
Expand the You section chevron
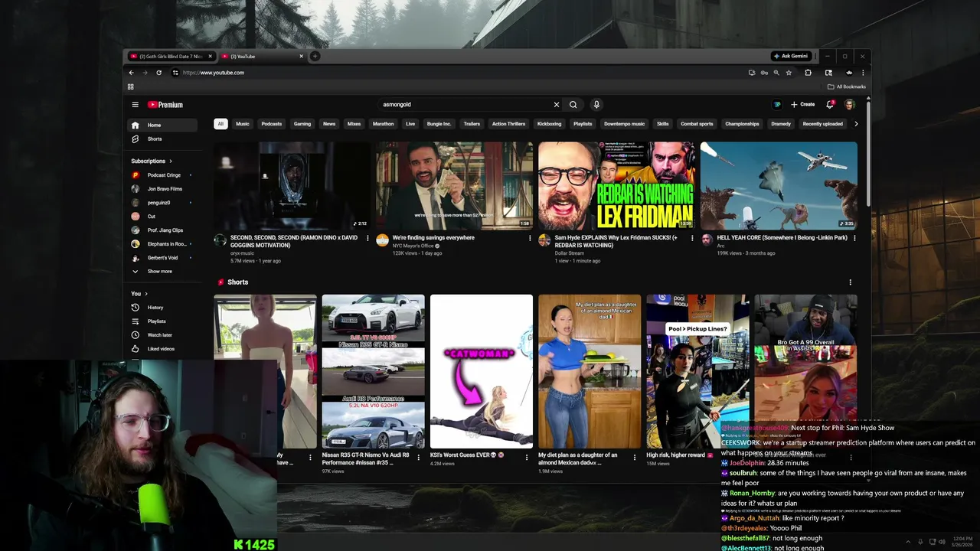[146, 294]
